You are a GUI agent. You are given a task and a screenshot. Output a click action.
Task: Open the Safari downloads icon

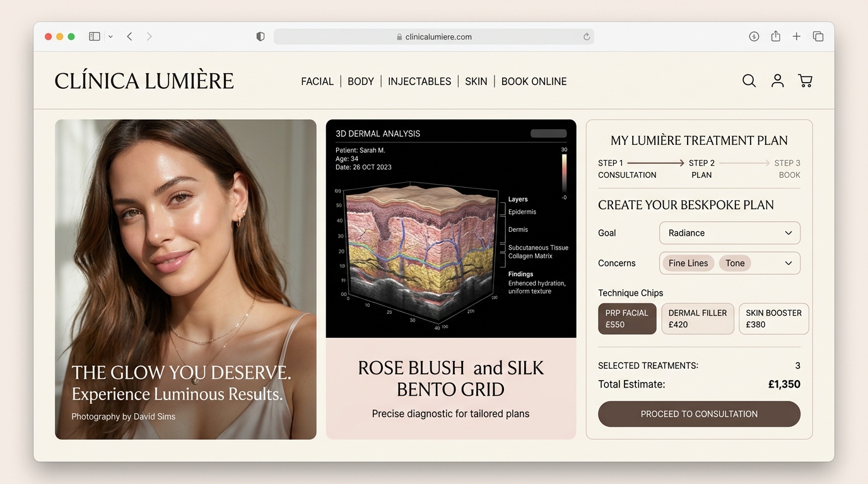[754, 37]
